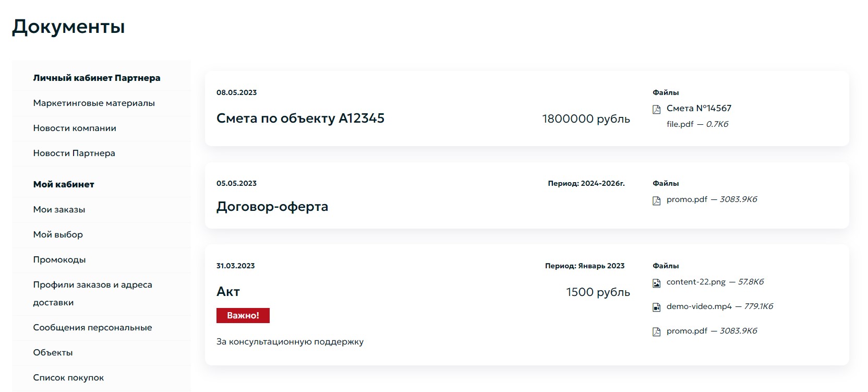The image size is (868, 392).
Task: Open the Объекты page
Action: (53, 352)
